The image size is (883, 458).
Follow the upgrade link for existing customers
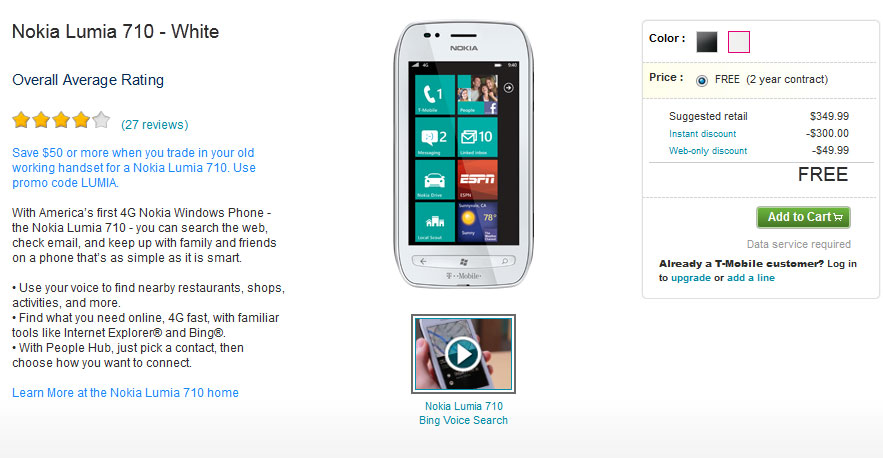point(690,278)
